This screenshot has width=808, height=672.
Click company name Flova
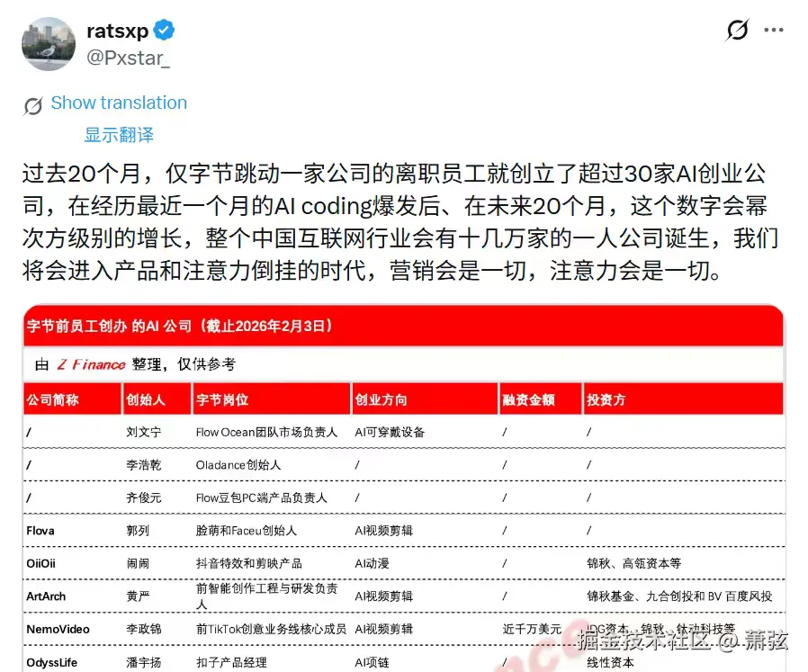click(40, 530)
